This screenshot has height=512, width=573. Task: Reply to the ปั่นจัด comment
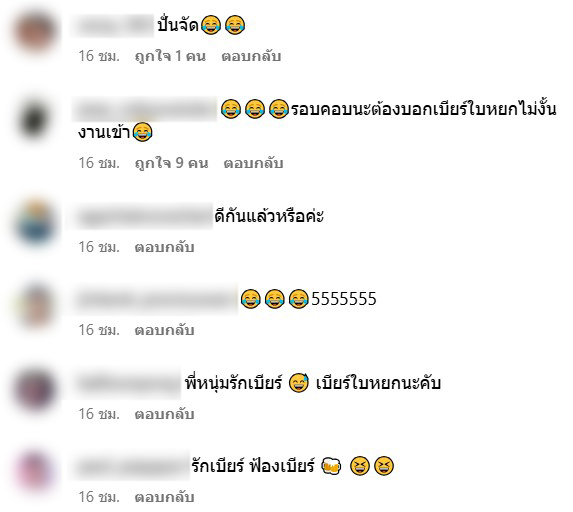pyautogui.click(x=251, y=56)
